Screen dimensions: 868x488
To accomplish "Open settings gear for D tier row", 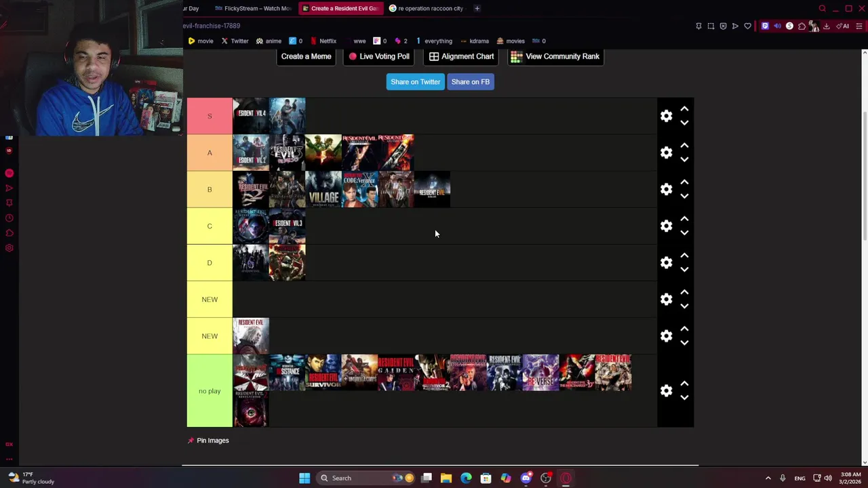I will (x=666, y=262).
